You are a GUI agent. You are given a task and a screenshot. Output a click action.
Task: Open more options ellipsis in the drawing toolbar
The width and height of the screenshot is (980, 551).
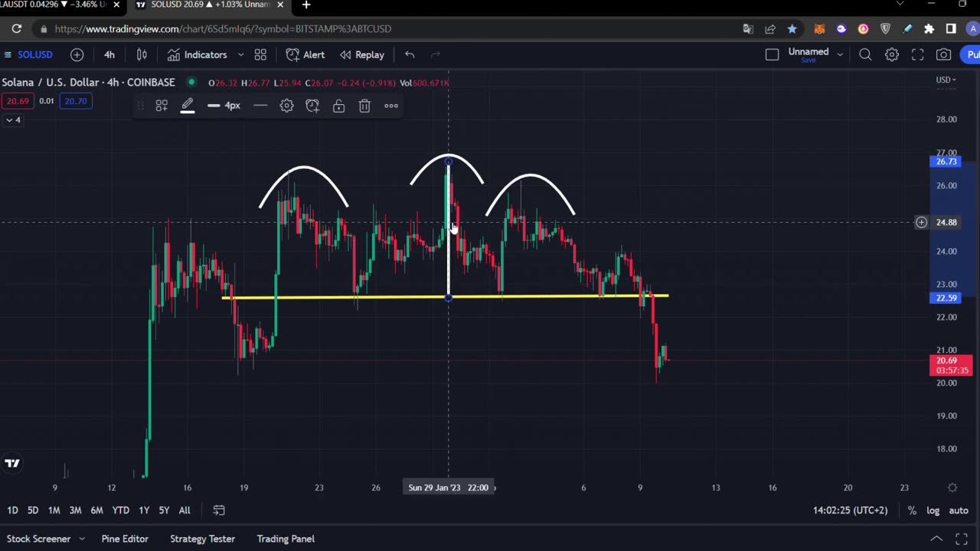[391, 106]
